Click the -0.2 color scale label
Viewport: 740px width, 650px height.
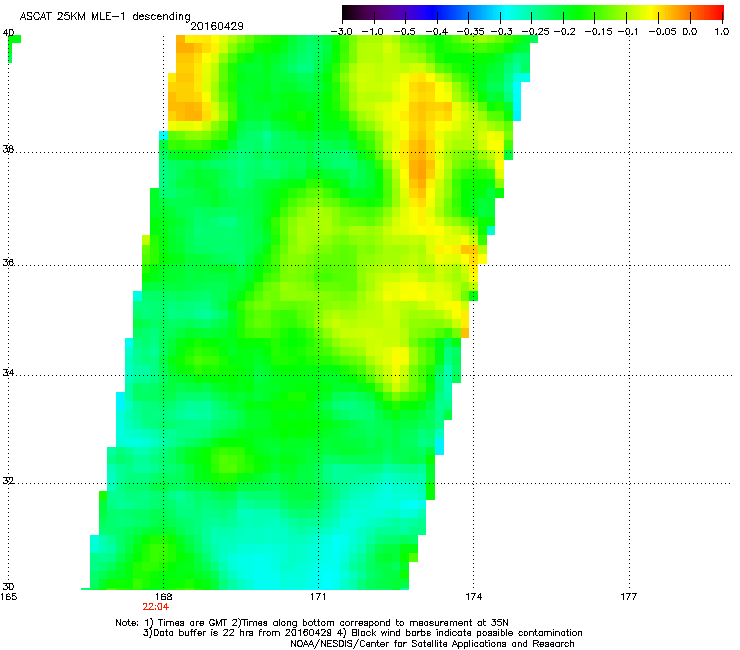[x=565, y=32]
